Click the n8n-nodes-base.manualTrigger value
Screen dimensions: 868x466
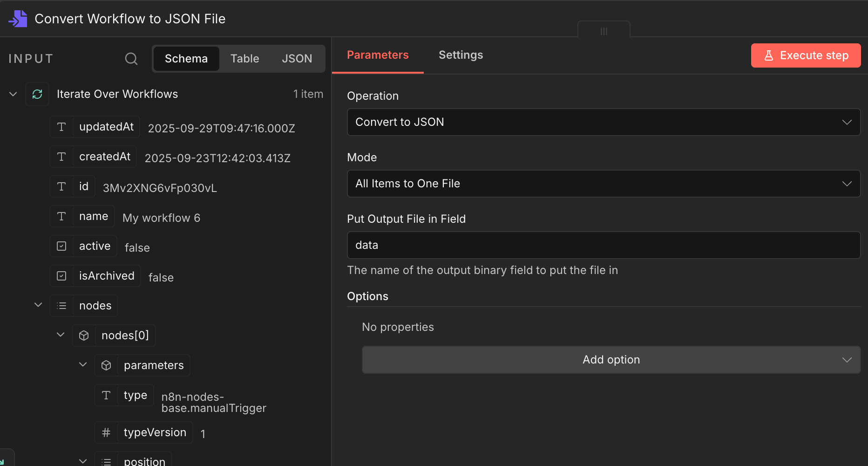pos(214,403)
